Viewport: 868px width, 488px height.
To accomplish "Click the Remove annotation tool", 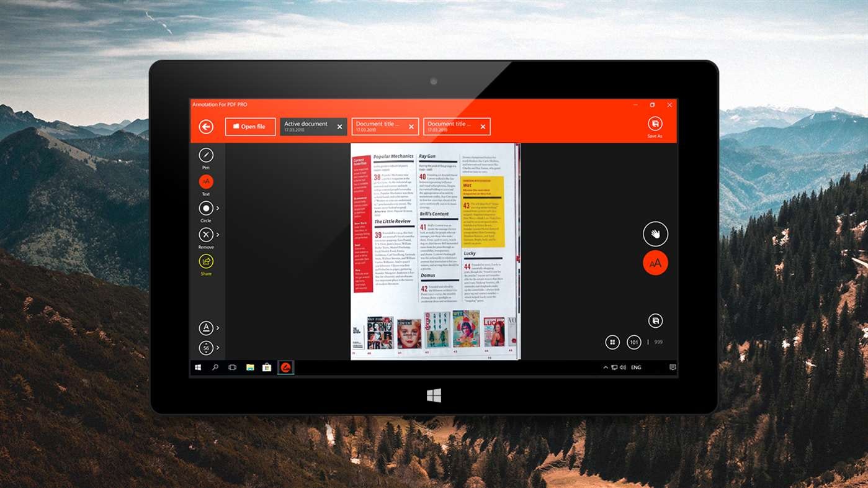I will 205,235.
